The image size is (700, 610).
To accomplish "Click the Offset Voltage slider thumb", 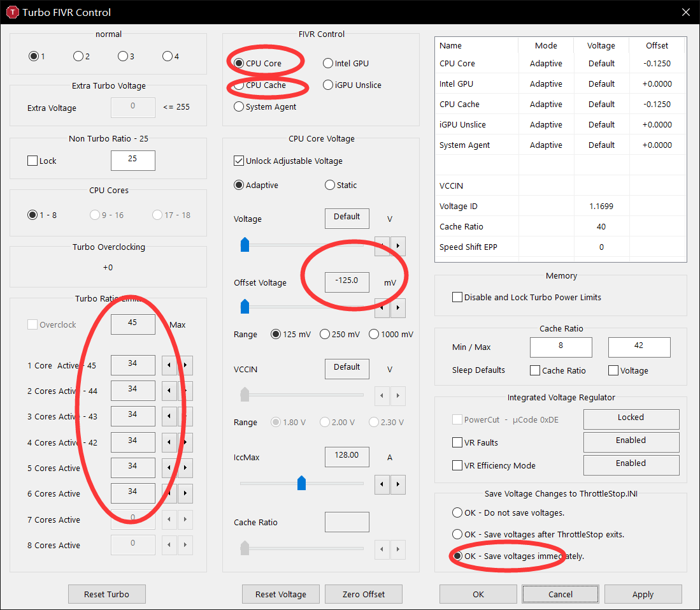I will pyautogui.click(x=245, y=307).
